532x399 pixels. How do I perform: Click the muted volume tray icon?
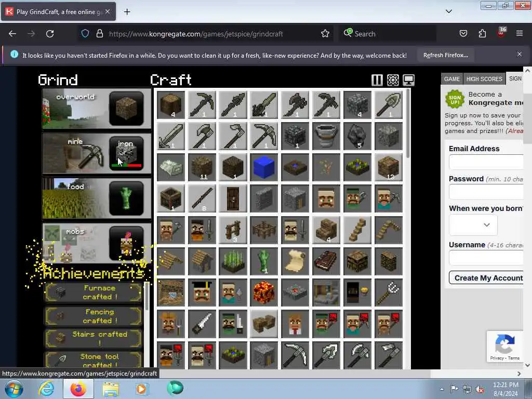tap(480, 390)
